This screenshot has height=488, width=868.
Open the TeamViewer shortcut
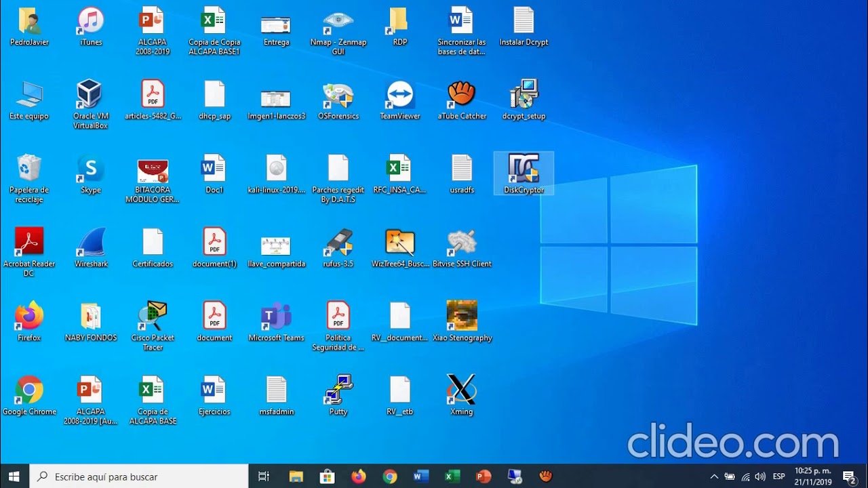click(x=399, y=100)
